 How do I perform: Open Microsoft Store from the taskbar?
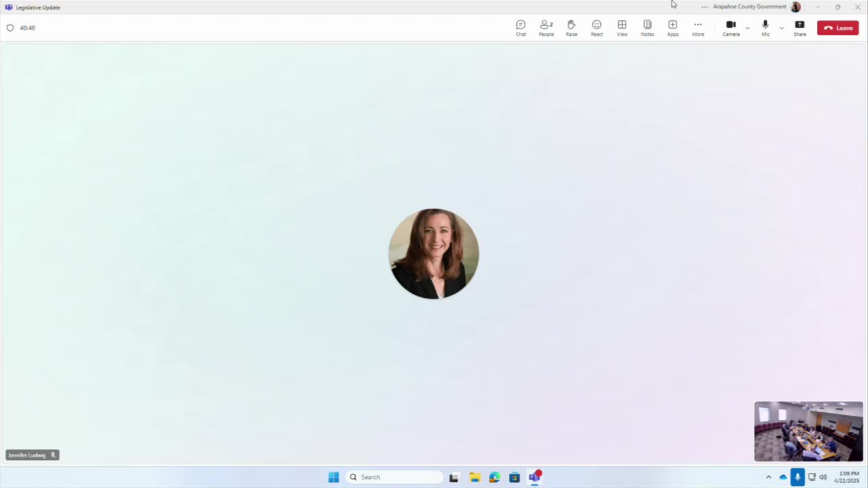[515, 477]
